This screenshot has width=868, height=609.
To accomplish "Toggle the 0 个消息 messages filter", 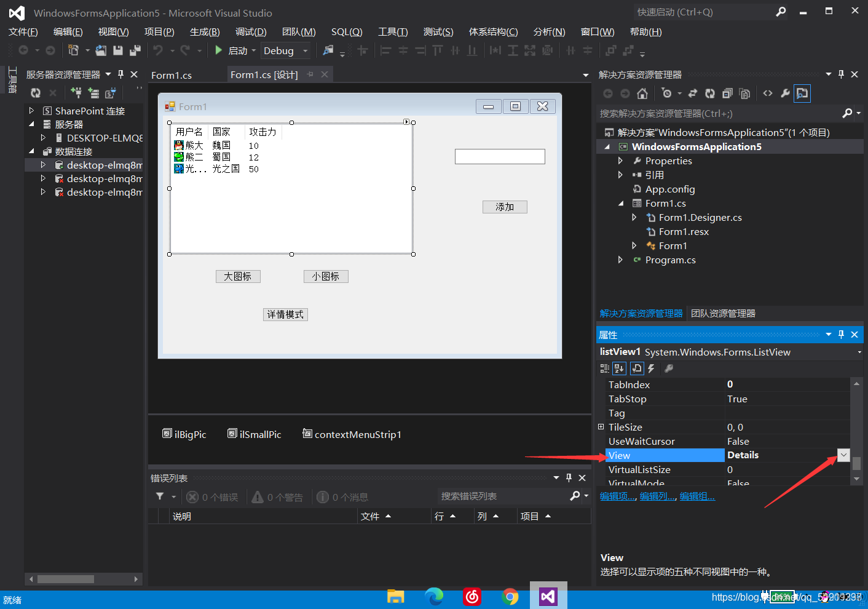I will click(342, 497).
